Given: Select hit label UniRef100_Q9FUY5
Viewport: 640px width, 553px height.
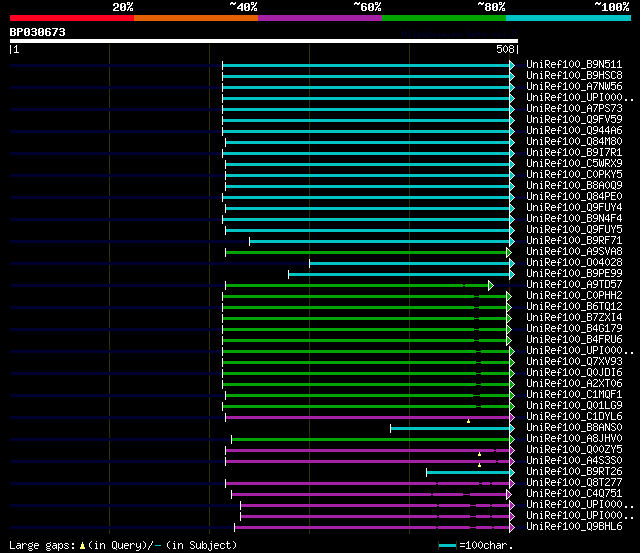Looking at the screenshot, I should coord(574,230).
